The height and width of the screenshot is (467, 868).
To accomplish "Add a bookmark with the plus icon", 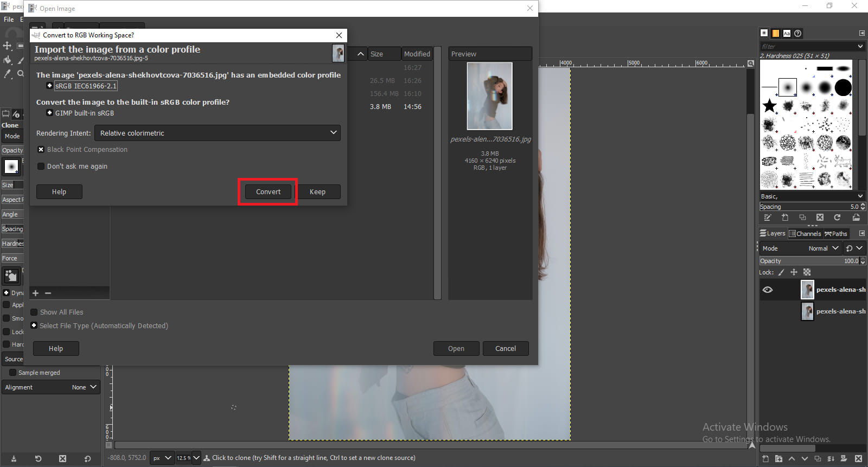I will click(x=36, y=293).
